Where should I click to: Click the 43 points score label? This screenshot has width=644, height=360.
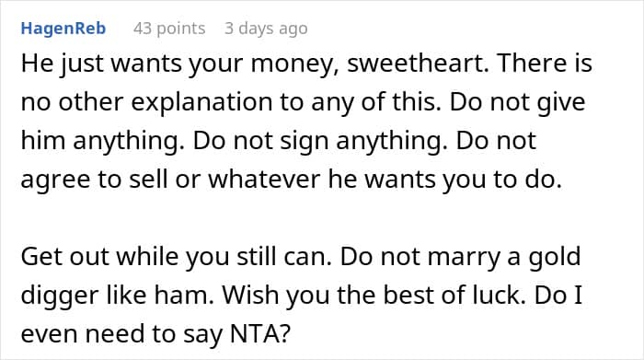click(x=169, y=29)
